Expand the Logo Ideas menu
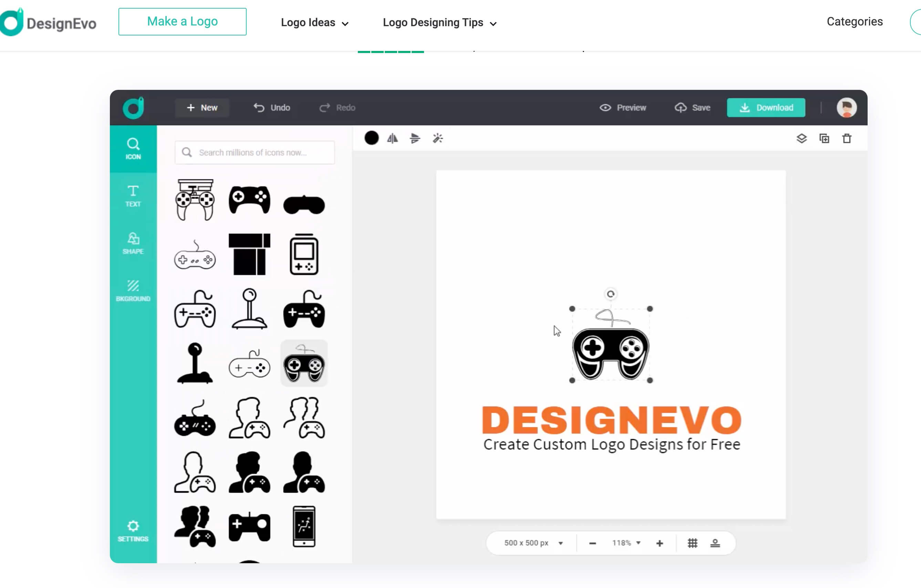 pos(314,23)
